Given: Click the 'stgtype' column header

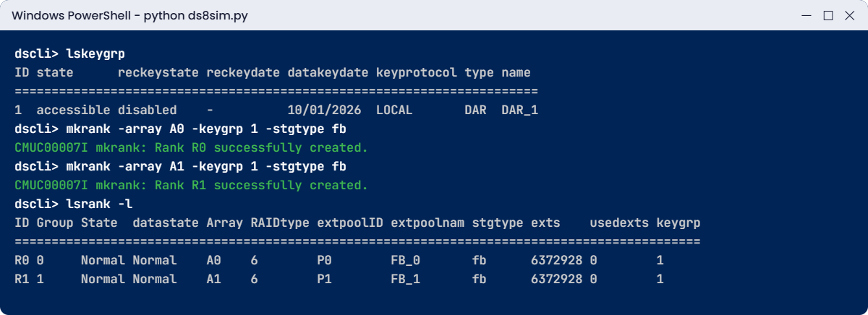Looking at the screenshot, I should click(498, 223).
